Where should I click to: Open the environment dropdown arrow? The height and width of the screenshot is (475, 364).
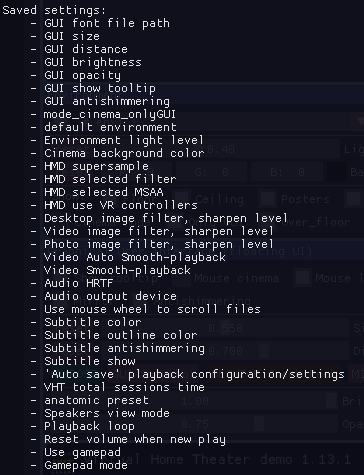pos(357,121)
